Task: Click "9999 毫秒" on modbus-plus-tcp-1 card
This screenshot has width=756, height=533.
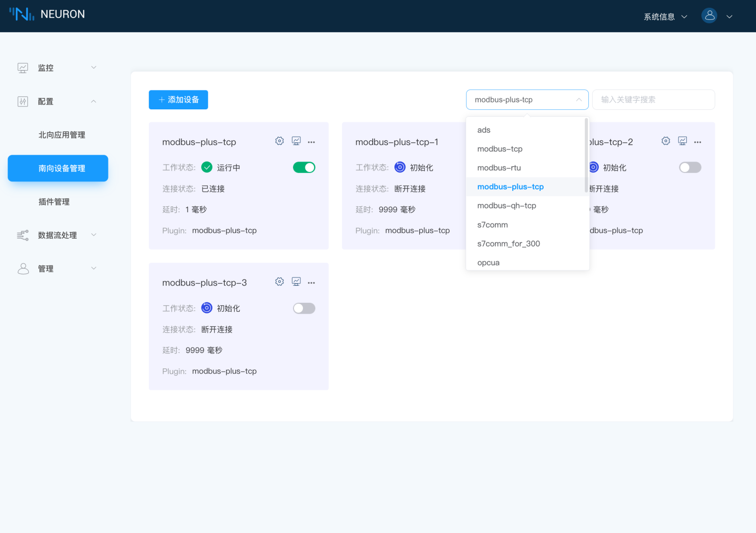Action: pyautogui.click(x=397, y=209)
